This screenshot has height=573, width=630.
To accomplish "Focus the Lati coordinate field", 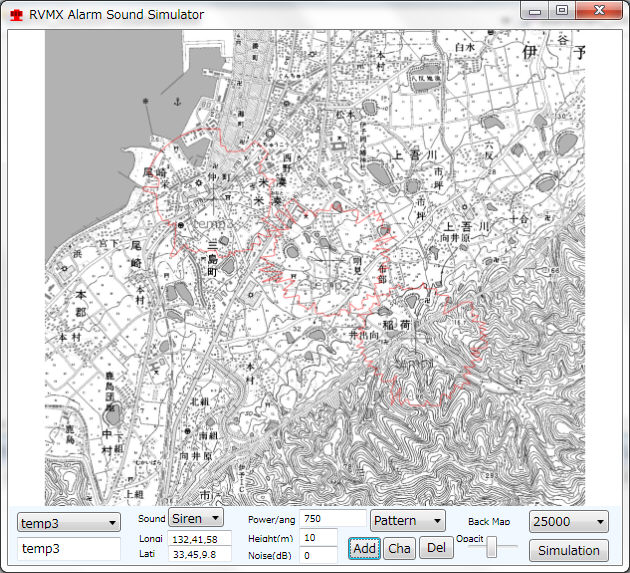I will click(200, 554).
